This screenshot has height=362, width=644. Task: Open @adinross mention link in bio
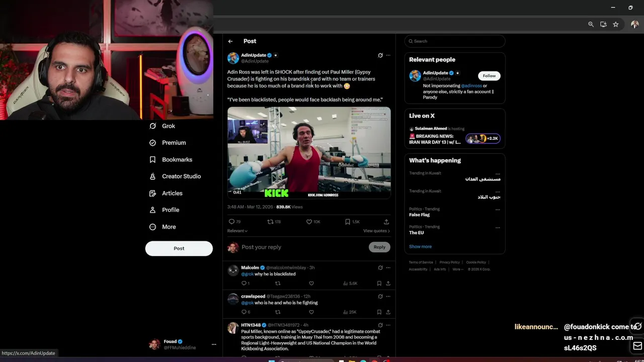[x=471, y=86]
